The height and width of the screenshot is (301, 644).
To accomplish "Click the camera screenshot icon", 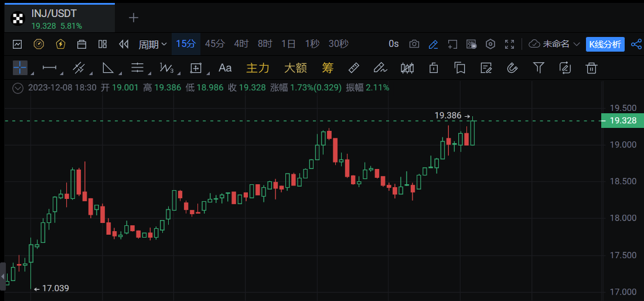I will 414,44.
